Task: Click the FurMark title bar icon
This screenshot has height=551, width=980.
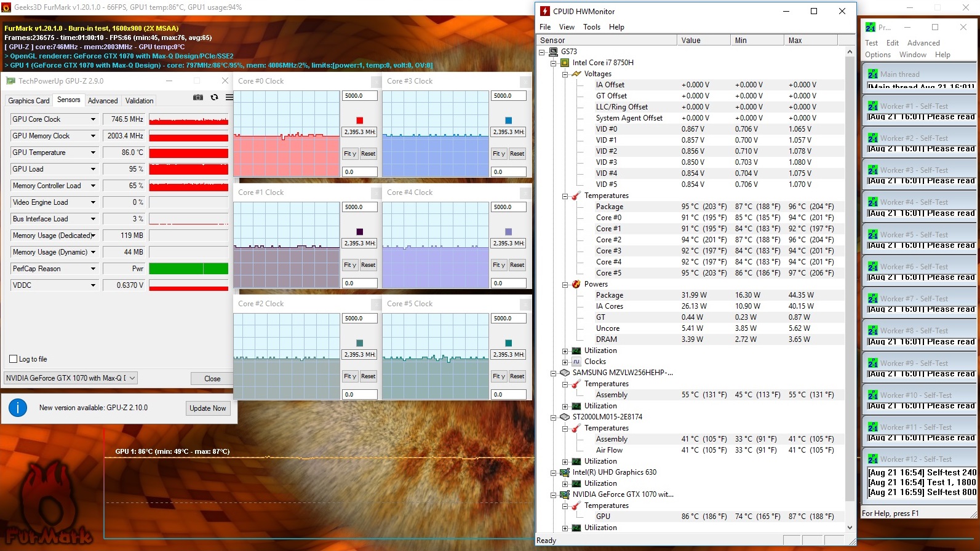Action: [x=7, y=7]
